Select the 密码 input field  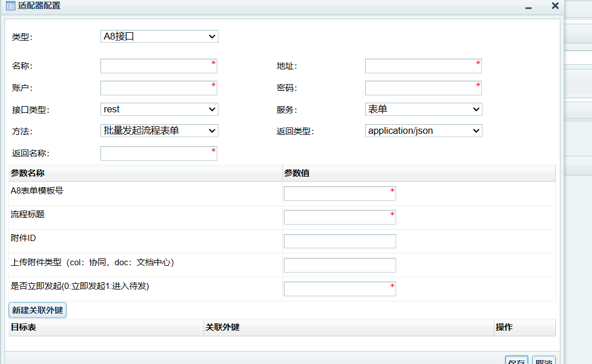[x=423, y=88]
